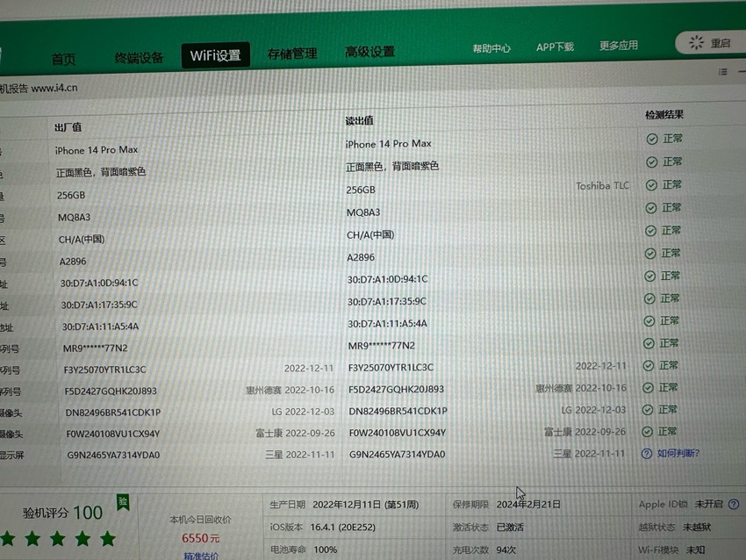Click the check icon in MR9******77N2 row
This screenshot has height=560, width=746.
pos(649,343)
